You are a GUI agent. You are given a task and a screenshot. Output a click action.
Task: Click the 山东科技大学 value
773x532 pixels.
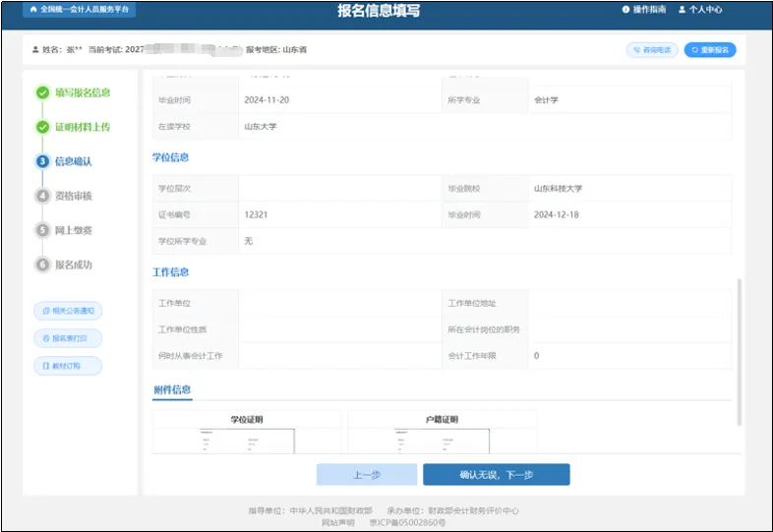[x=558, y=189]
